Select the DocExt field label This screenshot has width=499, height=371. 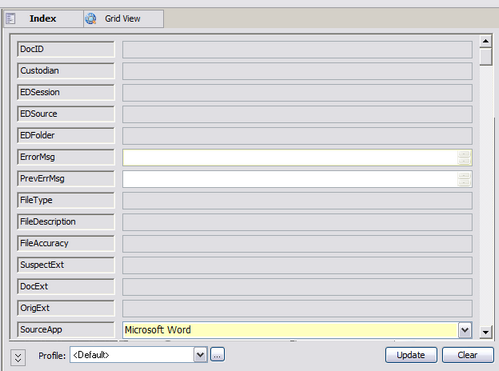(66, 287)
